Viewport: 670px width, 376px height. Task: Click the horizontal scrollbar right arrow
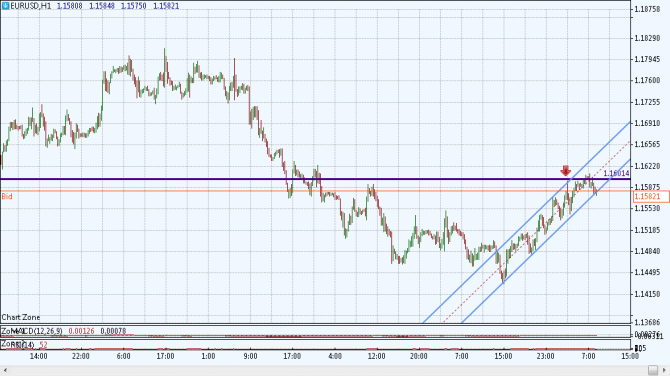coord(664,370)
